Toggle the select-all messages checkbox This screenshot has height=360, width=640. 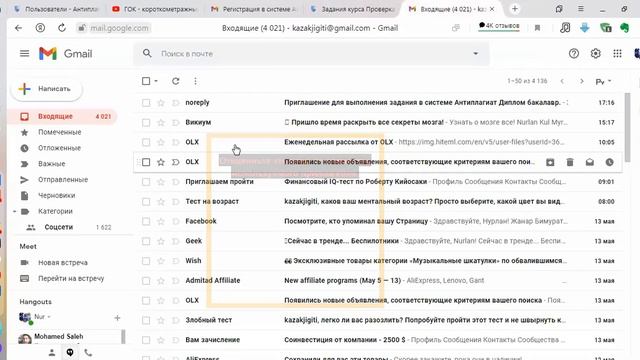[x=146, y=81]
